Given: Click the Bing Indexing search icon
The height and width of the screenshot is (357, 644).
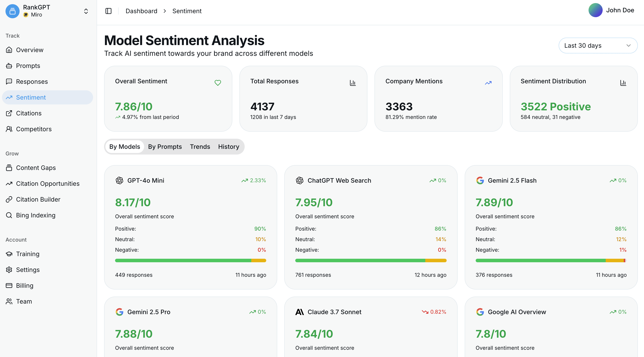Looking at the screenshot, I should [x=9, y=215].
